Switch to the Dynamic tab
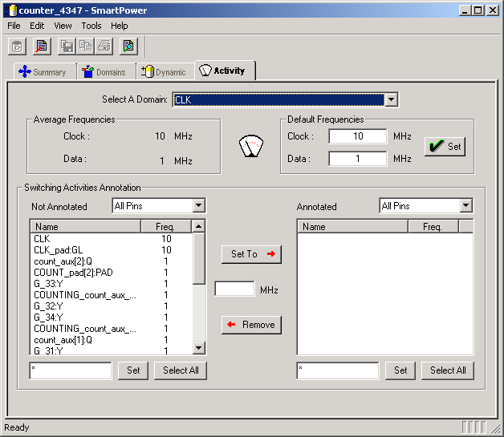Image resolution: width=504 pixels, height=437 pixels. (x=165, y=71)
